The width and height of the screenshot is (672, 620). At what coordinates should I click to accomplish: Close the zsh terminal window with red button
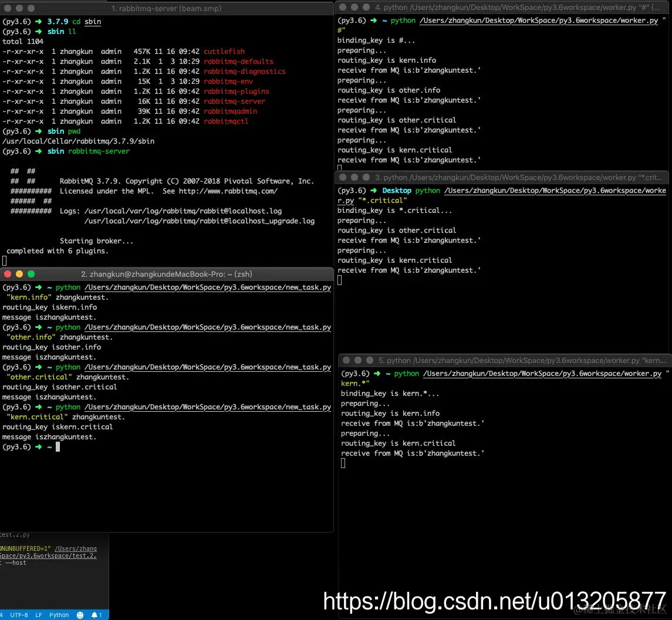coord(7,275)
